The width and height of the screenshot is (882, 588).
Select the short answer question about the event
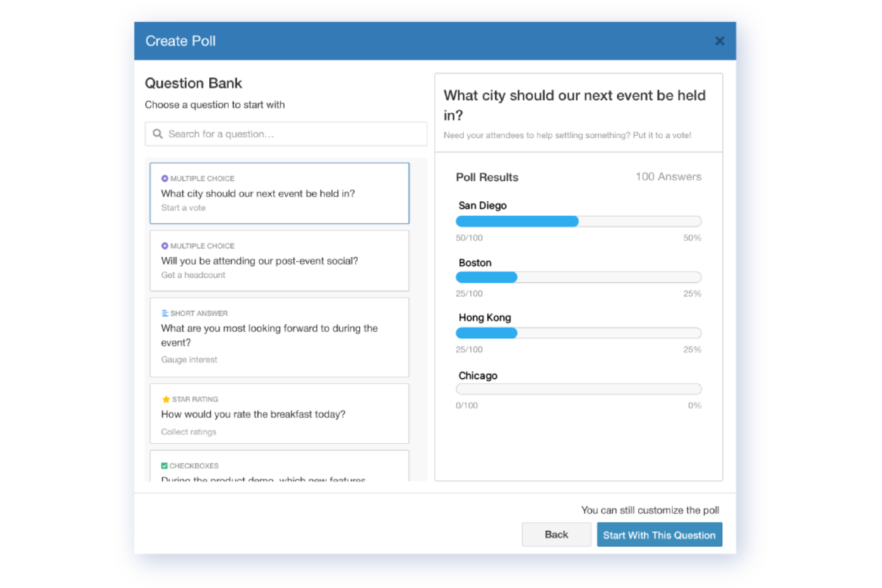[279, 335]
